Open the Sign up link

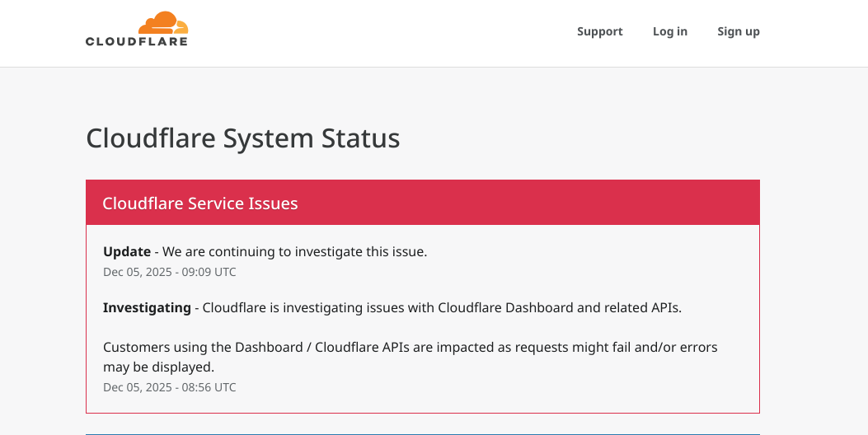coord(738,31)
